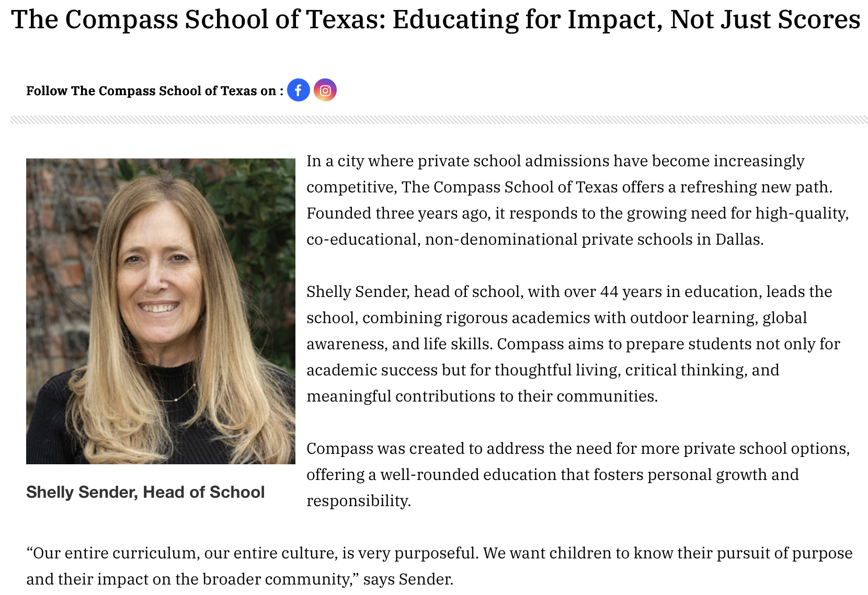
Task: Click the paragraph starting "Shelly Sender, head of school"
Action: pyautogui.click(x=573, y=344)
